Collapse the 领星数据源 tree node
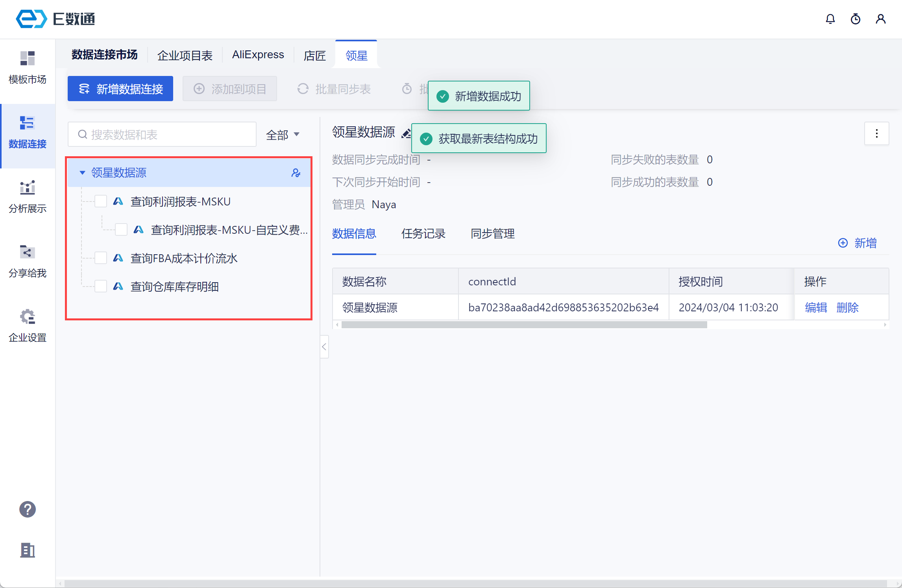Viewport: 902px width, 588px height. [x=82, y=173]
